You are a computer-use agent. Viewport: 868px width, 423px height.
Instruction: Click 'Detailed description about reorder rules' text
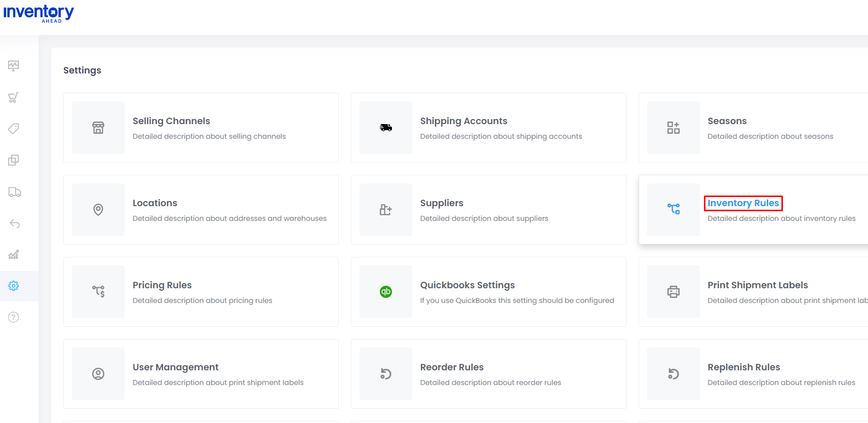491,382
